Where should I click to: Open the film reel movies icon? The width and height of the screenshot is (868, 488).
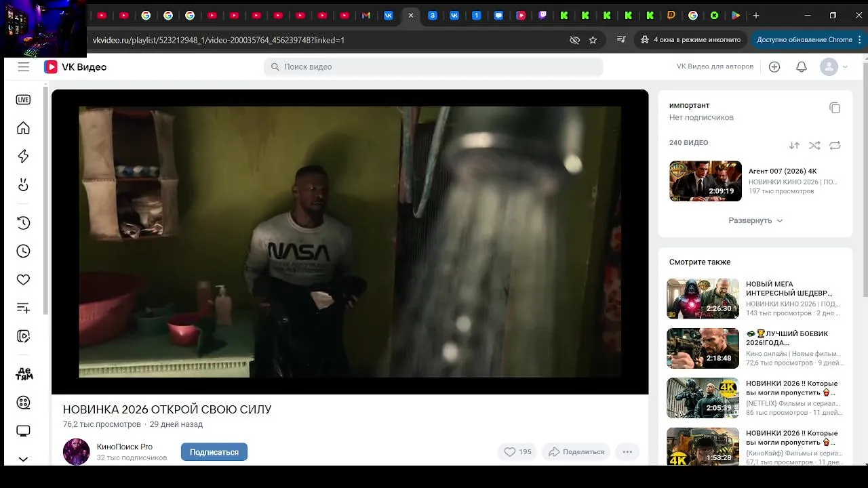click(23, 403)
